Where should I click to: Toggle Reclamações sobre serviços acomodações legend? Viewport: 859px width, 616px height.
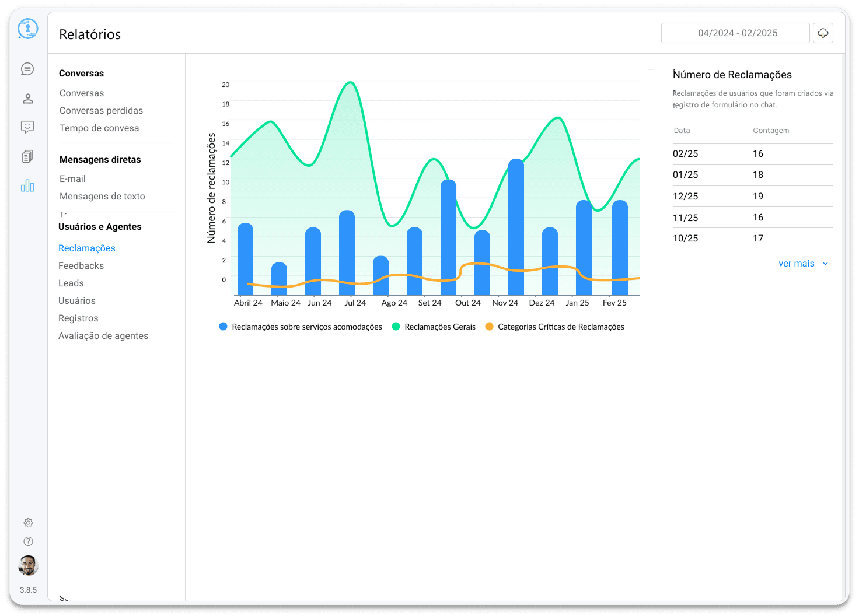click(x=301, y=327)
